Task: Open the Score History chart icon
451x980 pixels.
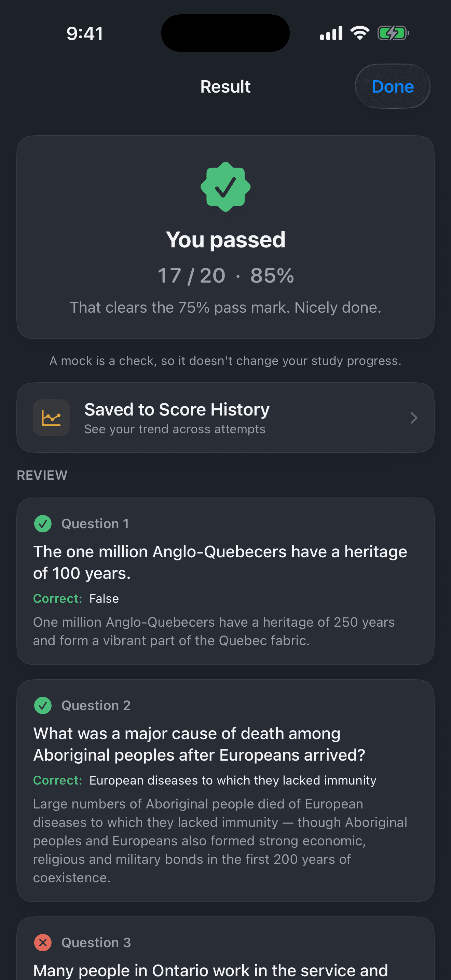Action: [x=51, y=418]
